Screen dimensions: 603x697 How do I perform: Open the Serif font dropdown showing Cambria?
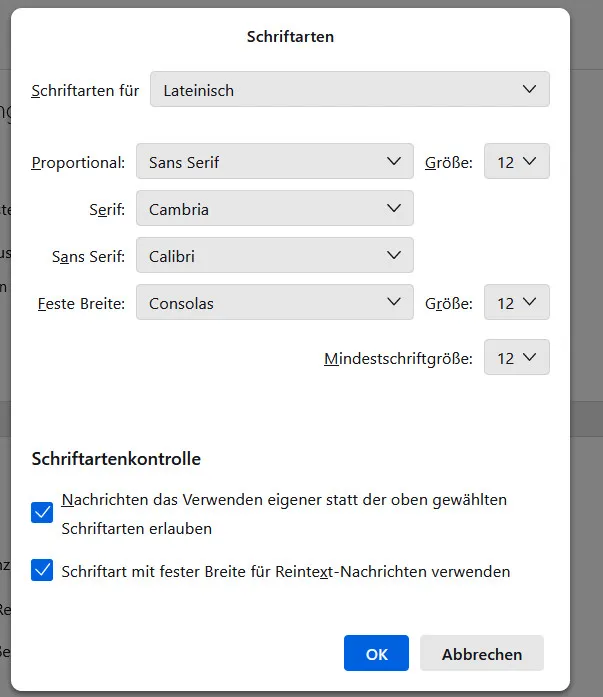(275, 208)
